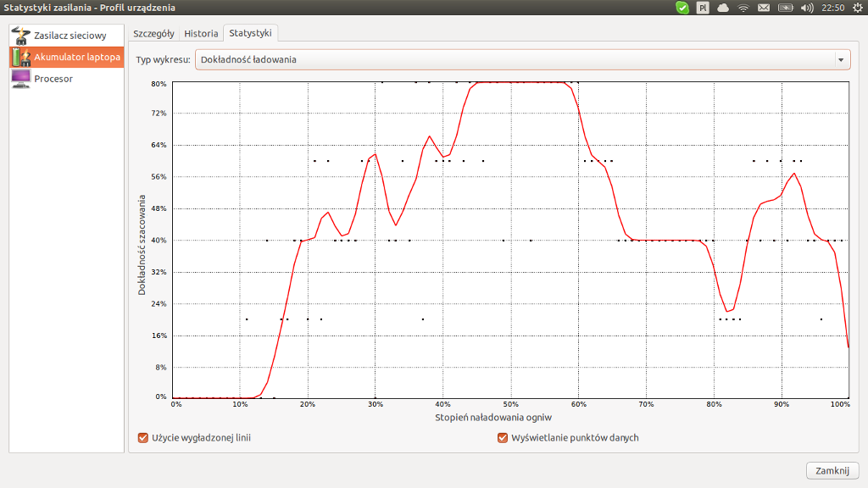Click the 100% label on horizontal axis

[x=840, y=404]
